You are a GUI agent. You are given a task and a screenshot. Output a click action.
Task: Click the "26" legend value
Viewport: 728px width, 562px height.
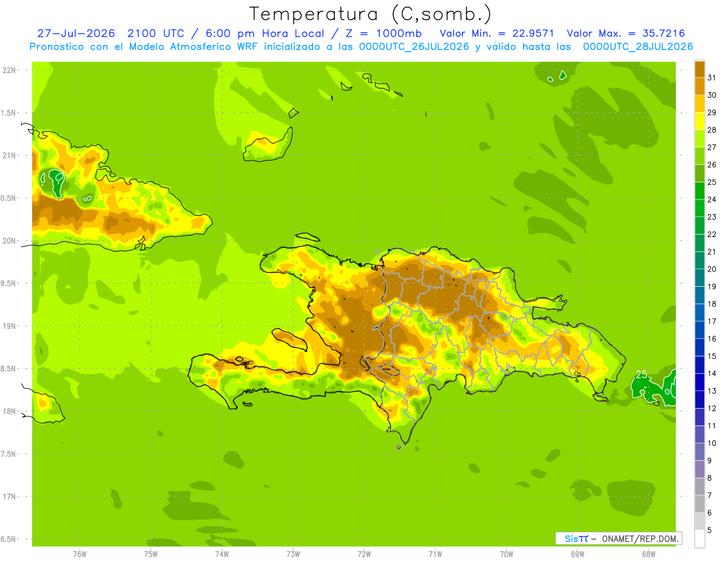pyautogui.click(x=712, y=165)
